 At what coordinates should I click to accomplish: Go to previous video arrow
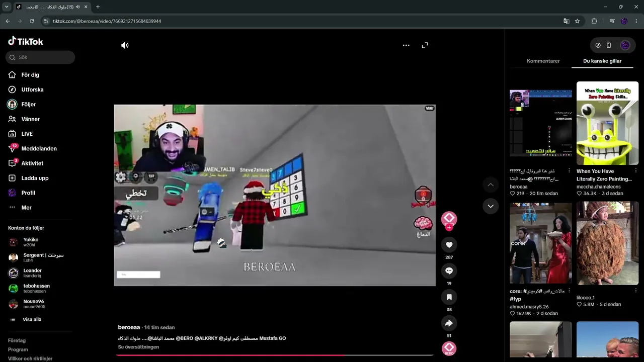click(x=491, y=185)
